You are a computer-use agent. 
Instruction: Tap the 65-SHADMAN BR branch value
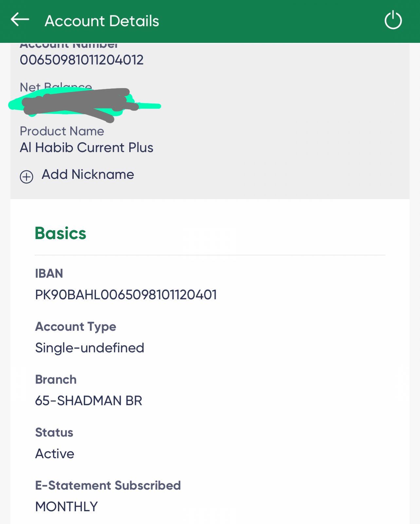89,401
